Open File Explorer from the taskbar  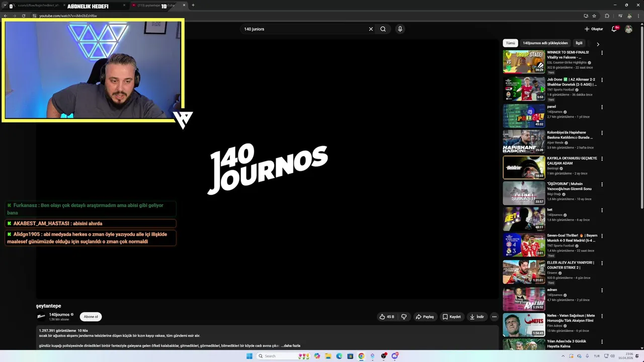coord(328,356)
